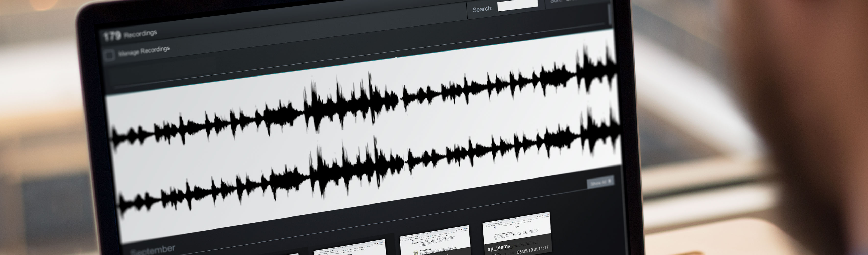Click the arrow icon on Show All
This screenshot has height=255, width=868.
click(610, 182)
